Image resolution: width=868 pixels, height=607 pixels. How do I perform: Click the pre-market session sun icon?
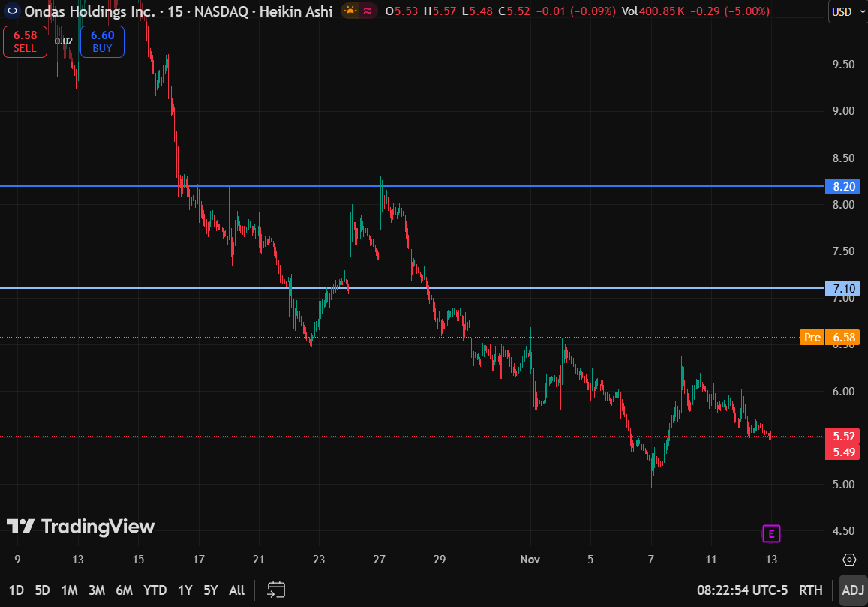pyautogui.click(x=350, y=11)
